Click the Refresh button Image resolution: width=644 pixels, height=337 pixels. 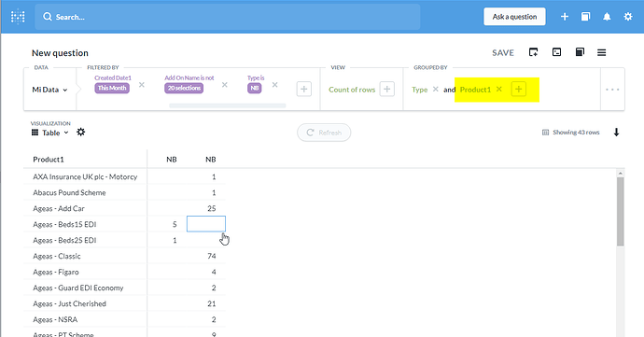(x=324, y=133)
